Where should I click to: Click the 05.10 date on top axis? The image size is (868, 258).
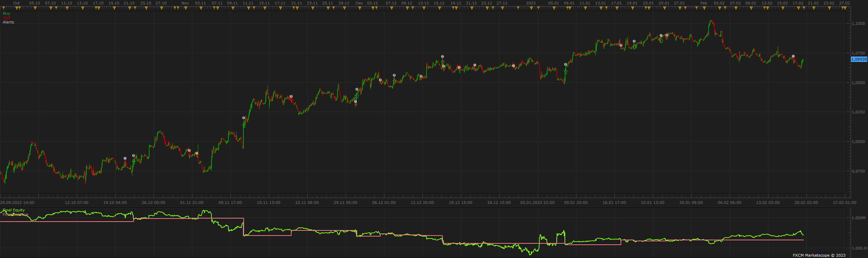tap(35, 3)
